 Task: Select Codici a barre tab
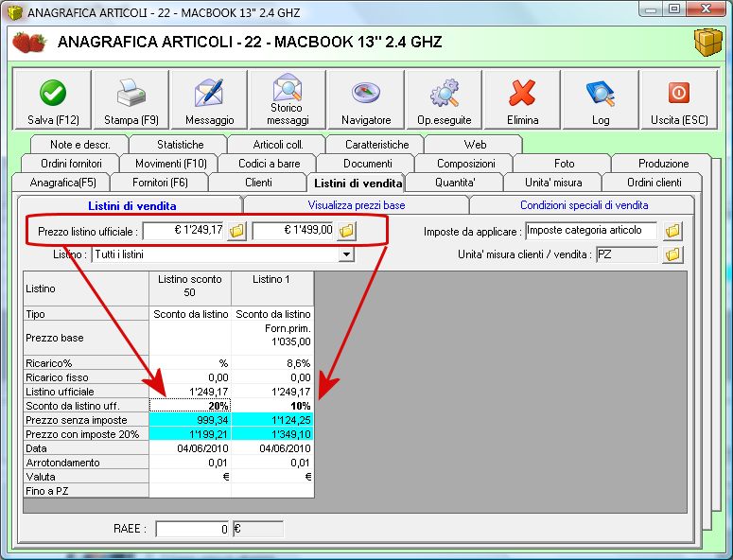pos(270,164)
